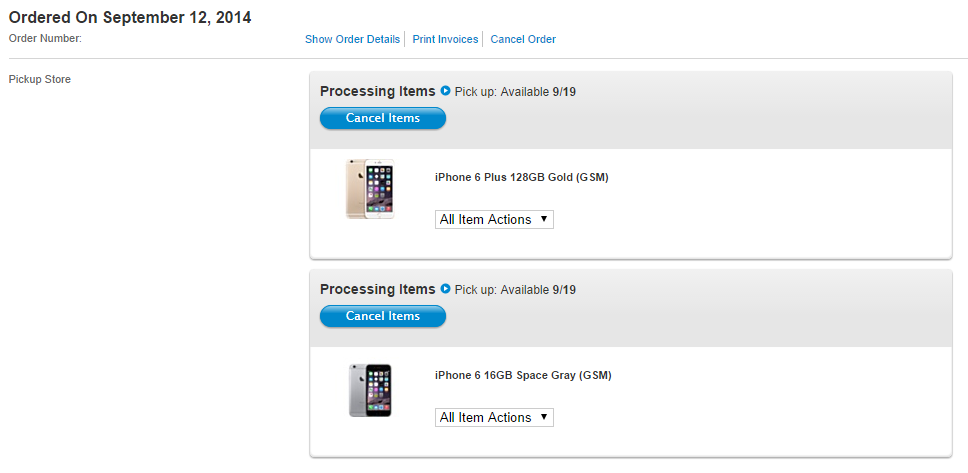Click the iPhone 6 Plus 128GB Gold (GSM) title
The width and height of the screenshot is (968, 473).
point(521,177)
